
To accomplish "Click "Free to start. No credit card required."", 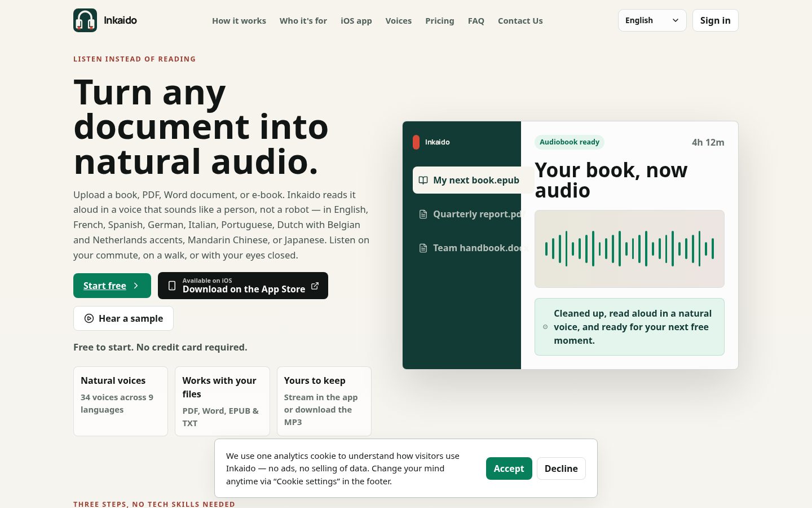I will click(x=160, y=347).
